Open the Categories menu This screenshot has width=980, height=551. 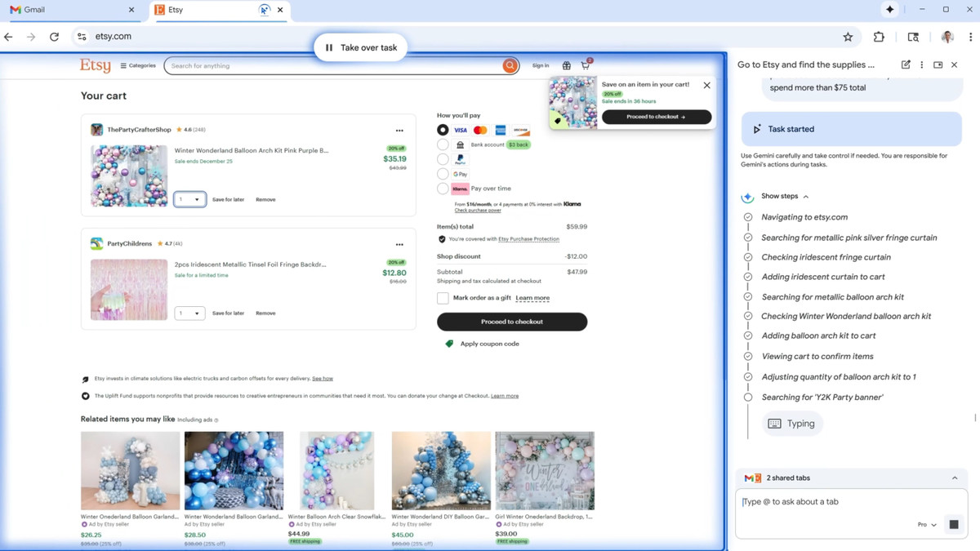pos(138,65)
